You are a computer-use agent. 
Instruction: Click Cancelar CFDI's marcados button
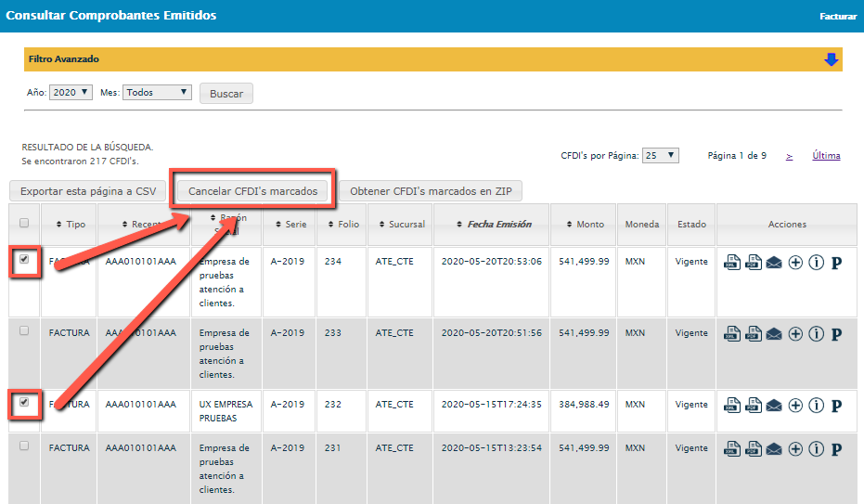252,191
